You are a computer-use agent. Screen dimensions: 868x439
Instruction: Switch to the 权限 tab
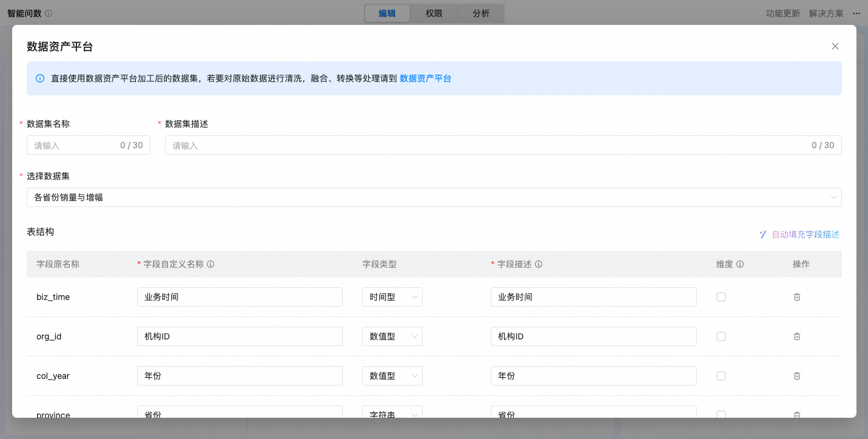click(x=434, y=13)
